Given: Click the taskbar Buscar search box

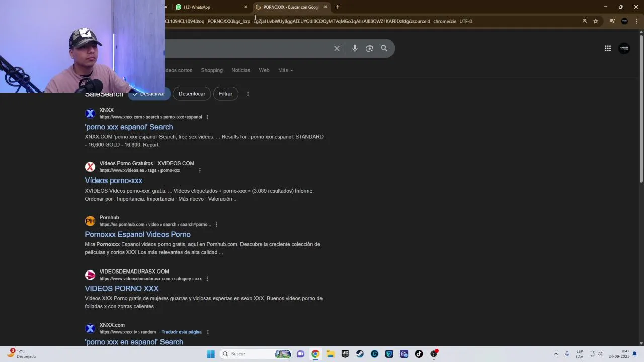Looking at the screenshot, I should (x=257, y=354).
